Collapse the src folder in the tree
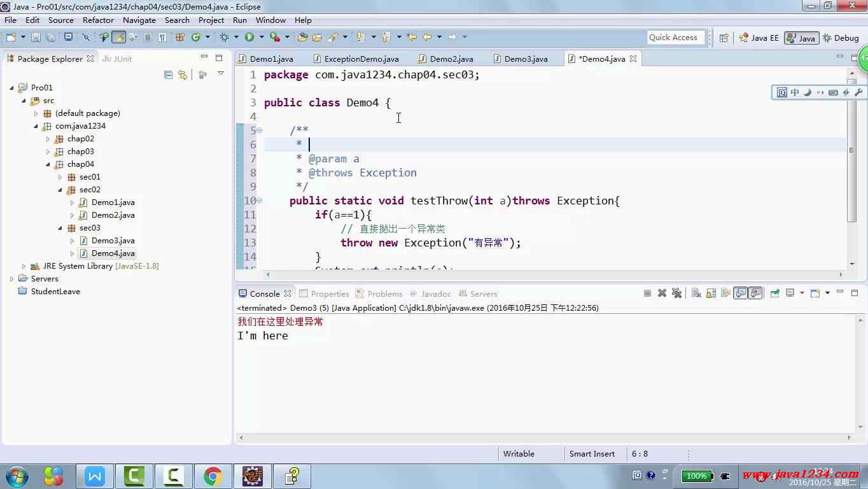The height and width of the screenshot is (489, 868). pyautogui.click(x=24, y=101)
